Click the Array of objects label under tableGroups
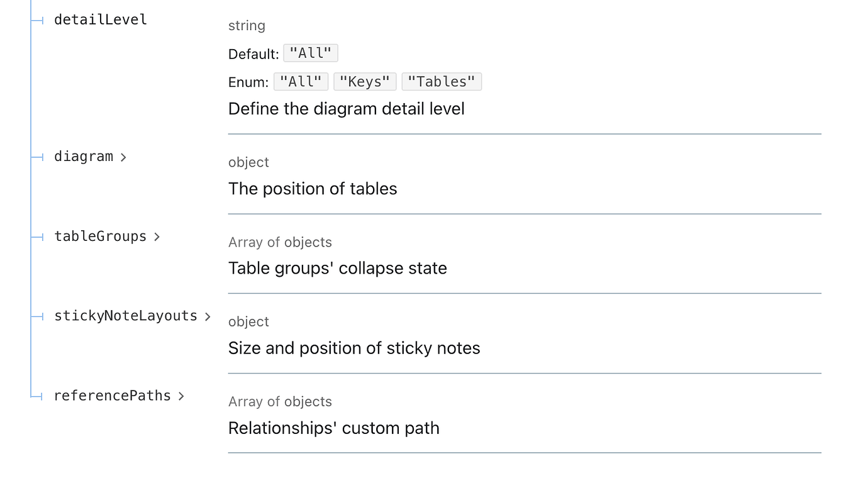Screen dimensions: 868x483 (x=280, y=242)
